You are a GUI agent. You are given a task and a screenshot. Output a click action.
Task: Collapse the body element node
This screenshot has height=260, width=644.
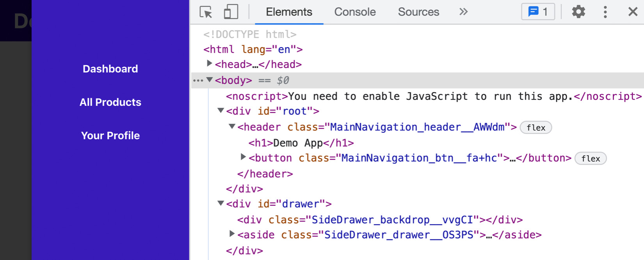point(210,80)
